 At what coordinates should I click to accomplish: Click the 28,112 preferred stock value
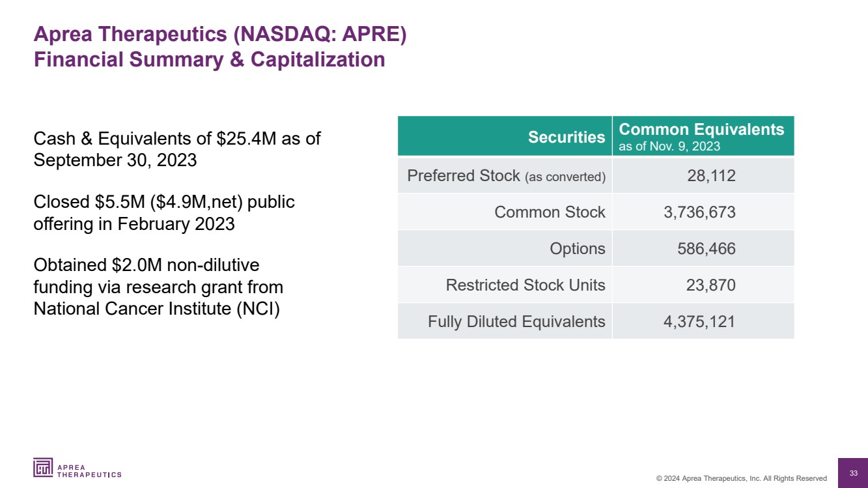tap(711, 176)
